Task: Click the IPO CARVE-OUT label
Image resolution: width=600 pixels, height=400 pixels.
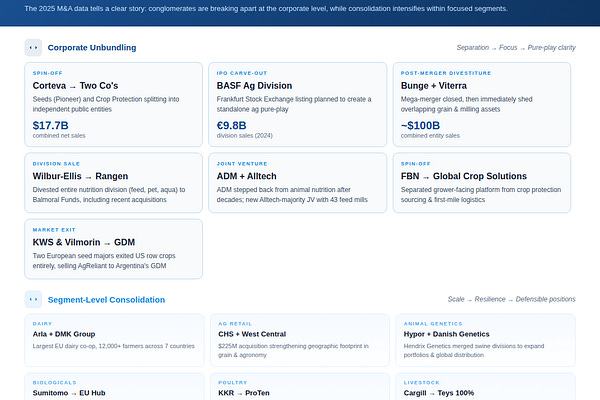Action: click(x=242, y=73)
